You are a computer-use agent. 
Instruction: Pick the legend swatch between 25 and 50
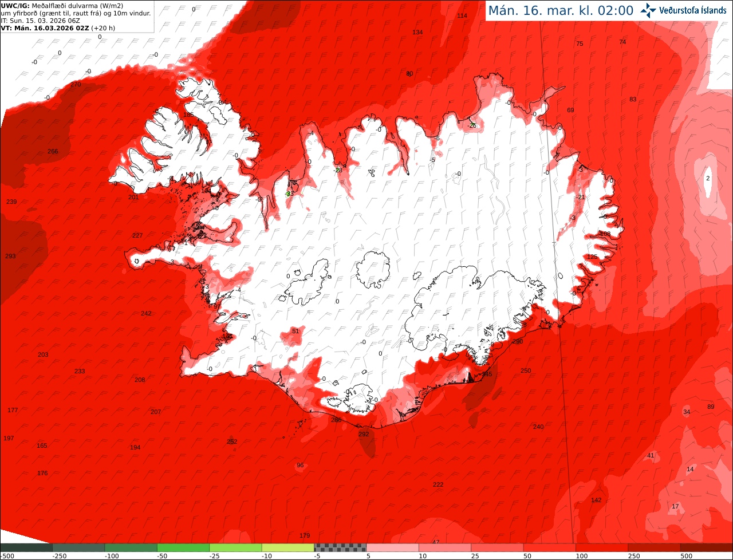tap(498, 547)
